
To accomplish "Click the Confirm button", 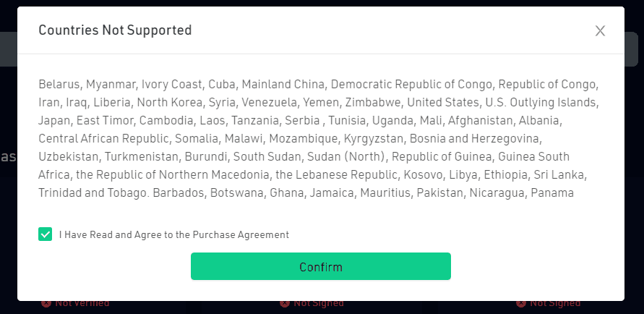I will coord(321,266).
